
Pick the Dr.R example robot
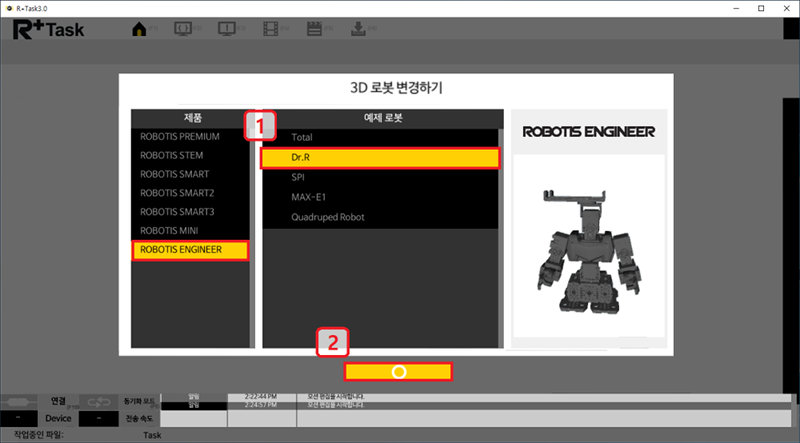380,157
